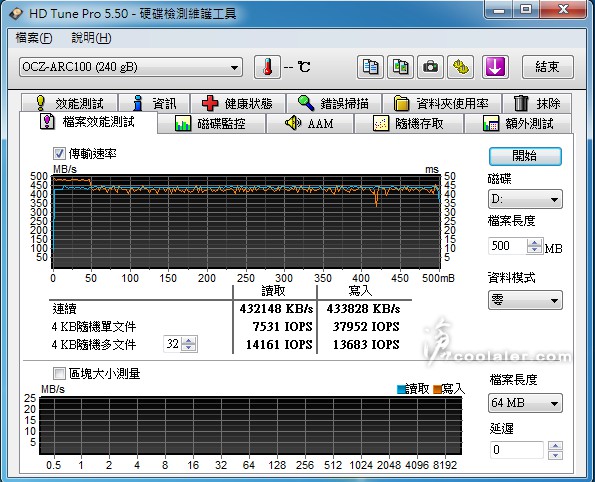Switch to the 錯誤掃描 error scan tab
This screenshot has height=482, width=595.
click(x=334, y=103)
